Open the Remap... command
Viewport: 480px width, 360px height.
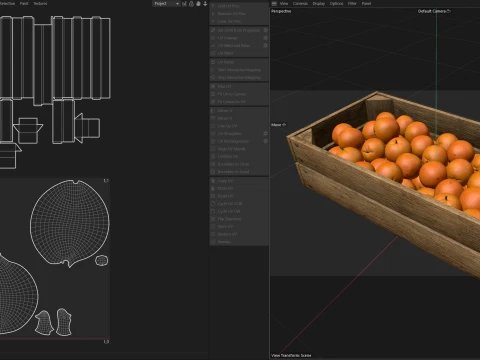pyautogui.click(x=239, y=242)
